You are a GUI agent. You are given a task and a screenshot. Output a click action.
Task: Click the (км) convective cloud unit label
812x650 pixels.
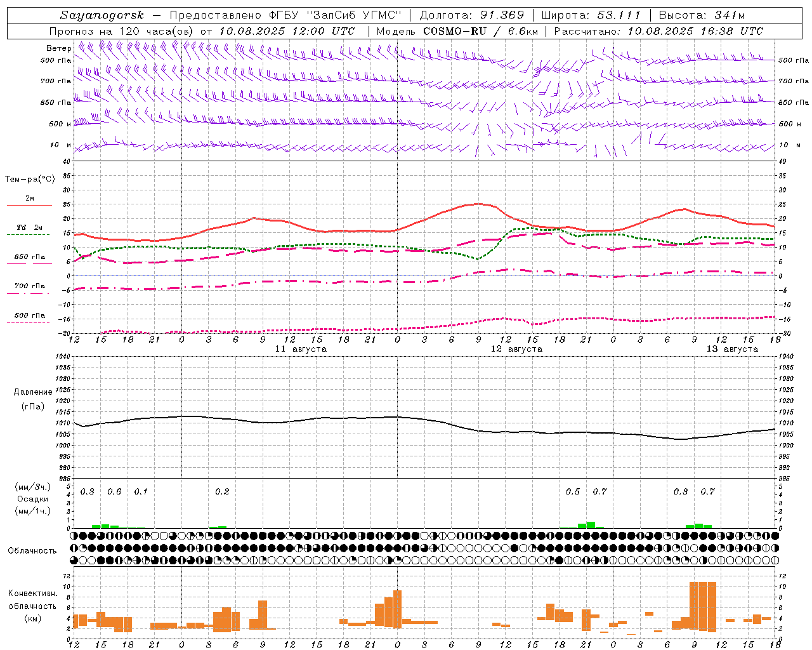point(33,618)
